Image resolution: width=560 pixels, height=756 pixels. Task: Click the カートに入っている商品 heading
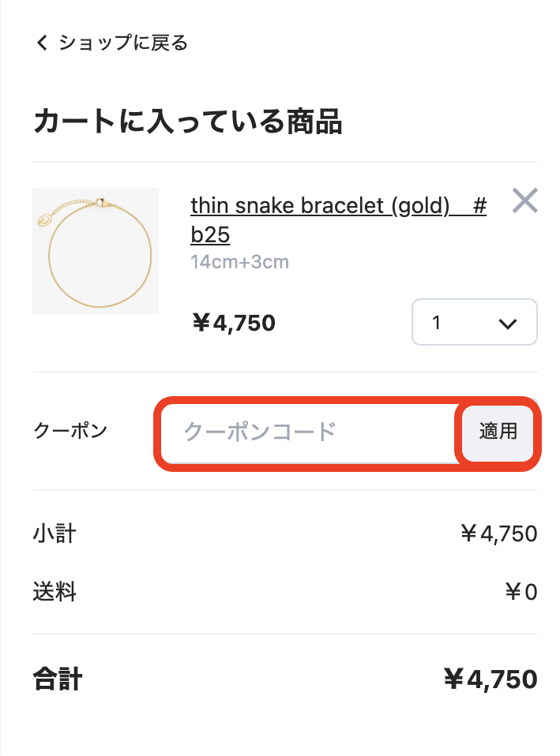[187, 122]
